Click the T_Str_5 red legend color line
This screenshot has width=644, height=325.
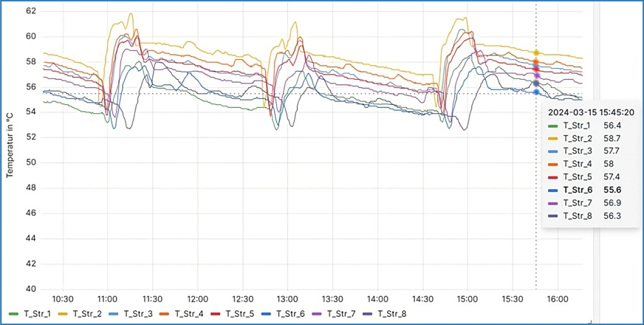pyautogui.click(x=216, y=314)
